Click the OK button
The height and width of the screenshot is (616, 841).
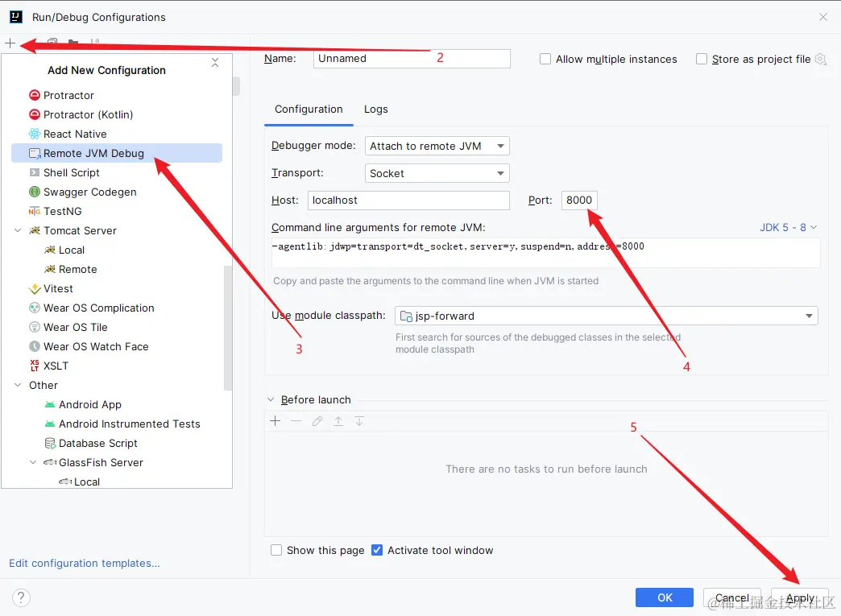[x=664, y=597]
